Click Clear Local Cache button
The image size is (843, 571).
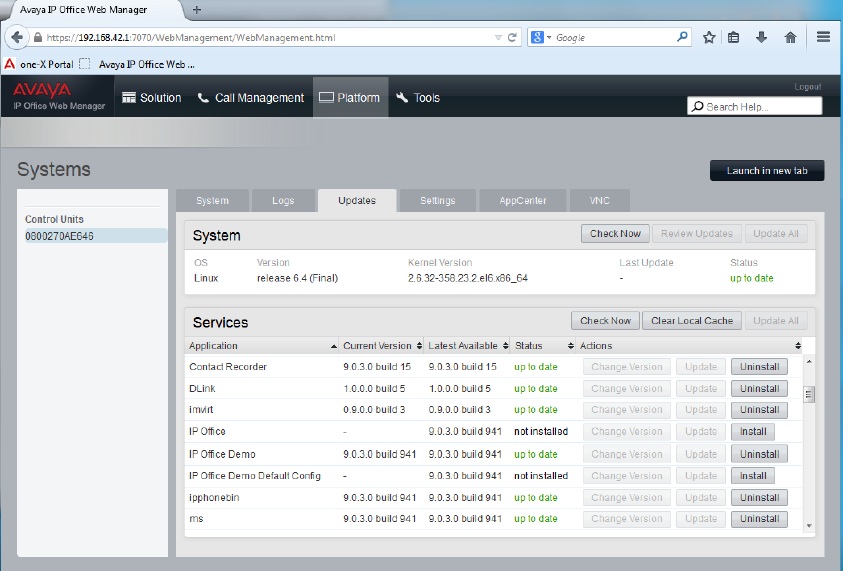pyautogui.click(x=692, y=320)
